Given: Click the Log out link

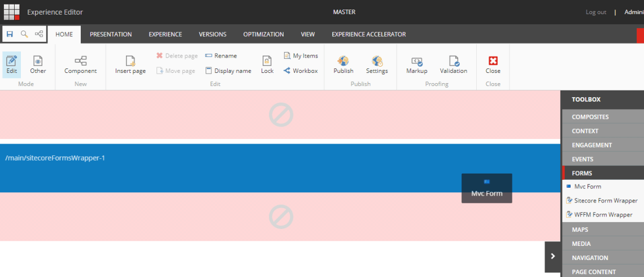Looking at the screenshot, I should click(596, 12).
